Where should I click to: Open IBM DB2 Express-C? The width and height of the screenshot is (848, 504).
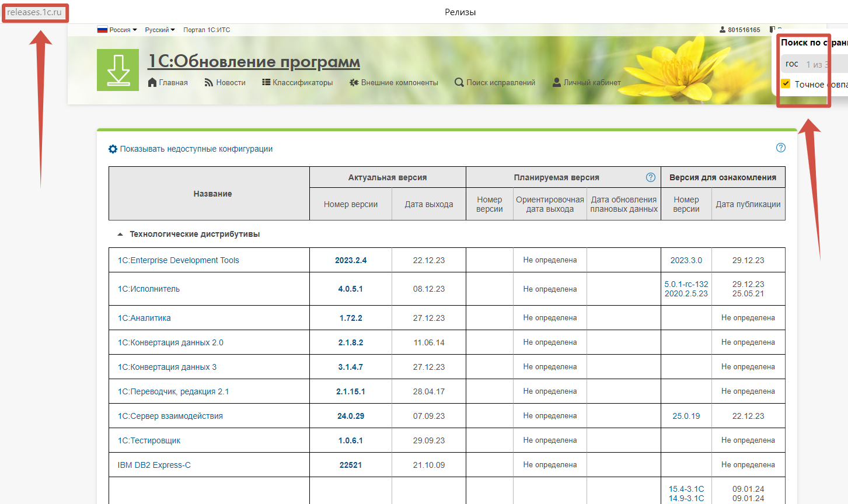[x=154, y=465]
